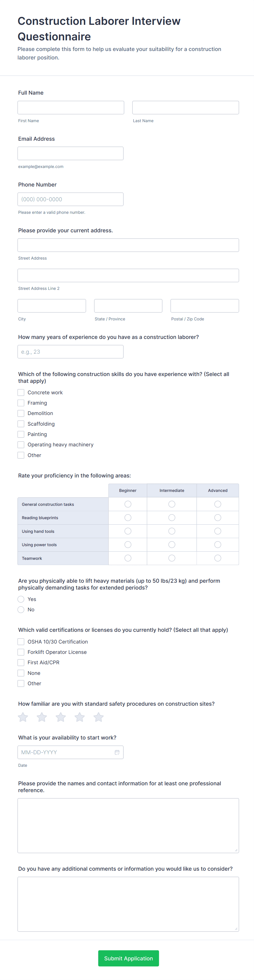Click the calendar icon in date field
The image size is (254, 980).
[117, 752]
